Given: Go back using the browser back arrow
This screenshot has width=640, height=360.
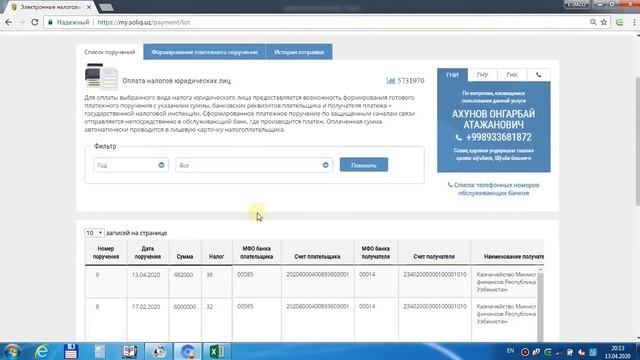Looking at the screenshot, I should click(8, 22).
